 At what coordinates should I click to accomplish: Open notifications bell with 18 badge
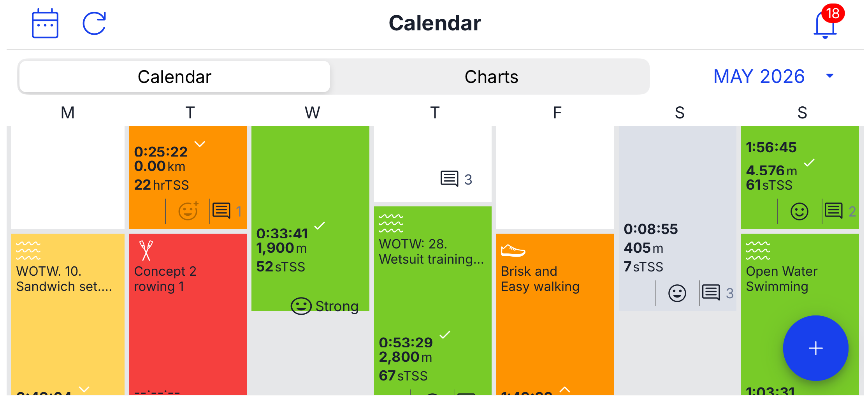[x=826, y=23]
